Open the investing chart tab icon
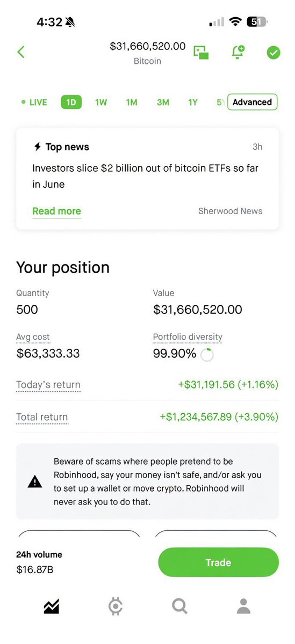The width and height of the screenshot is (295, 644). 52,606
